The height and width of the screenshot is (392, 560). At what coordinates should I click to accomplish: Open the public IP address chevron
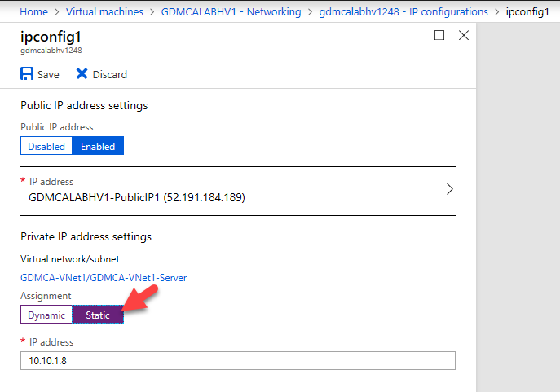[450, 189]
